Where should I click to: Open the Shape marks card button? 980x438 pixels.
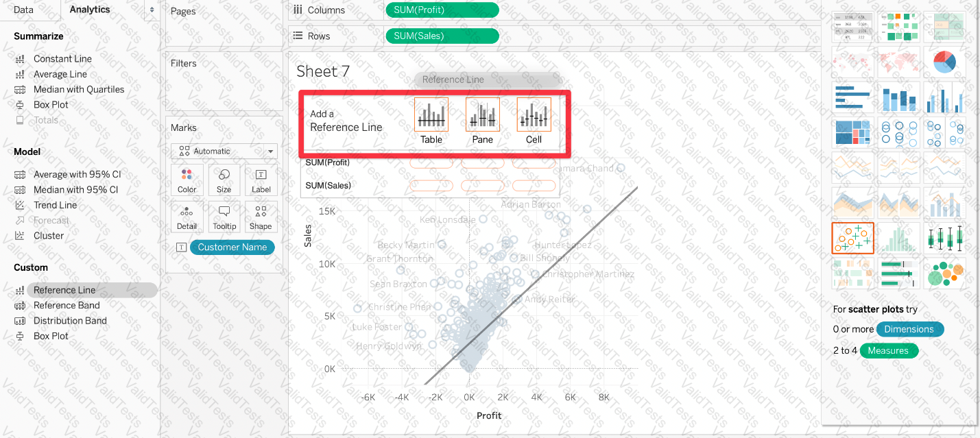261,217
